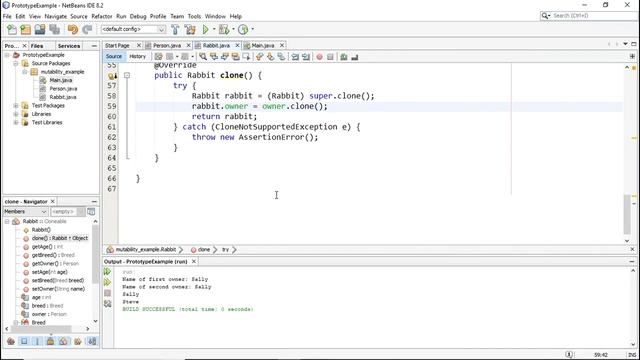Click the Stop square icon in Output panel
This screenshot has width=640, height=360.
tap(107, 293)
